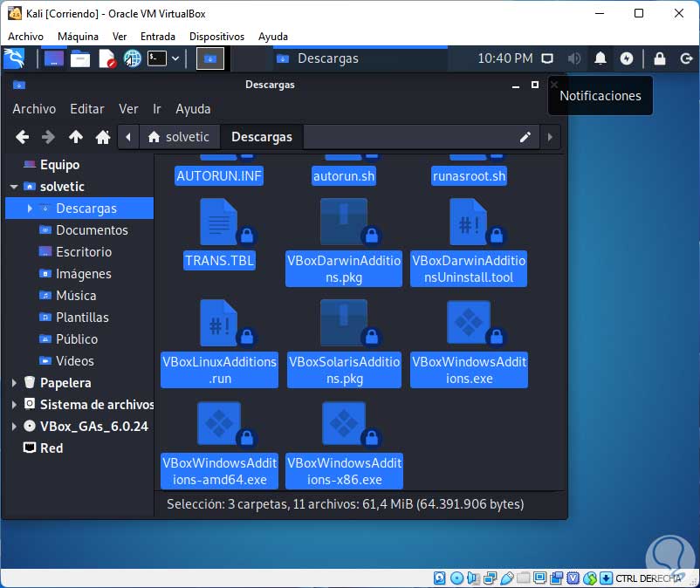Open Público in the sidebar
Viewport: 700px width, 588px height.
tap(77, 339)
